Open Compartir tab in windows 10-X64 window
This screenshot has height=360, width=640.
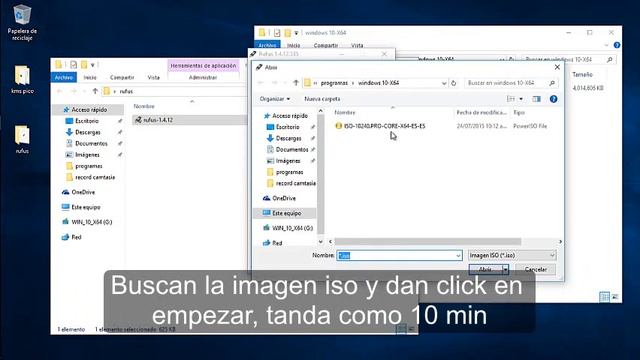[326, 45]
